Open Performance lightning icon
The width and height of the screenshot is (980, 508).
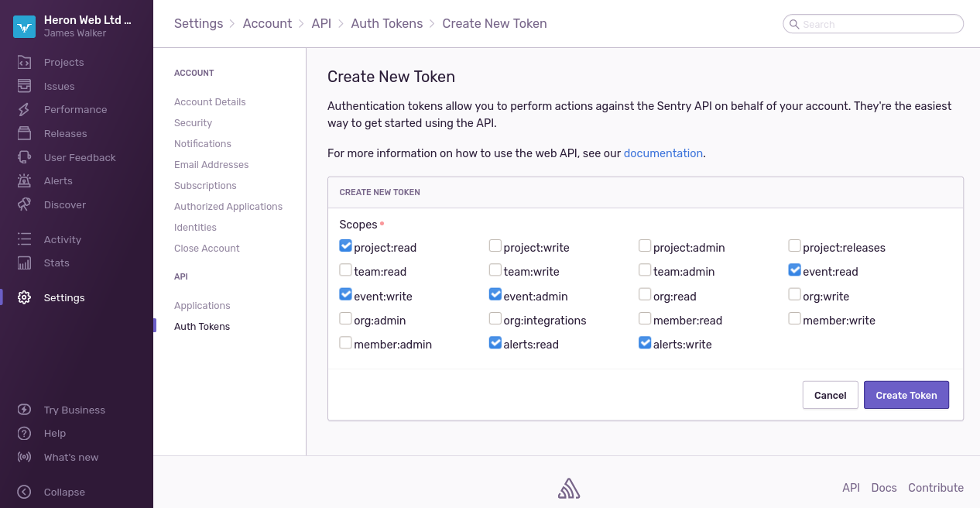pos(25,110)
